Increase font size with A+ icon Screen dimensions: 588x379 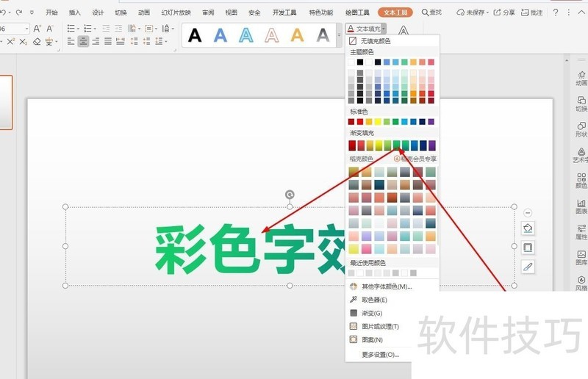tap(37, 29)
